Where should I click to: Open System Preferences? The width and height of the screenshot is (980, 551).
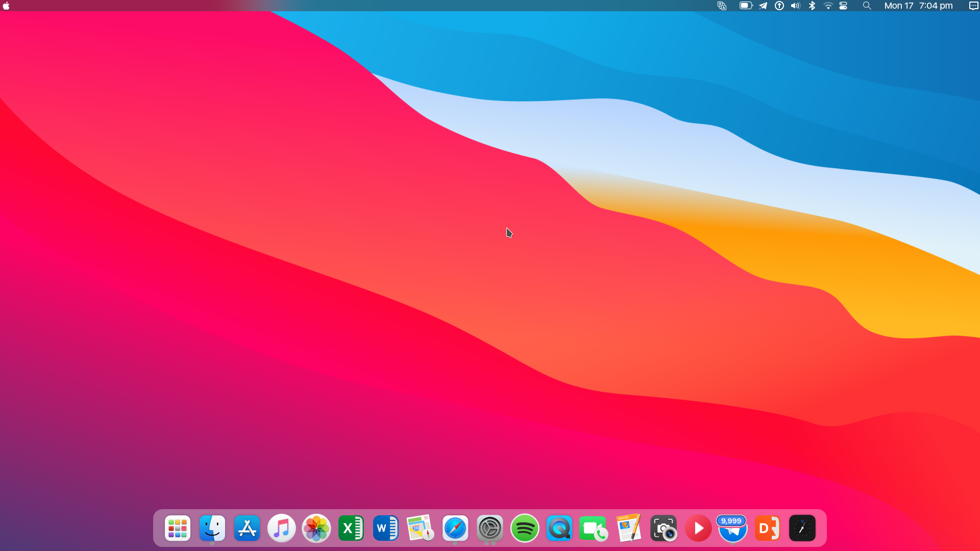[490, 528]
